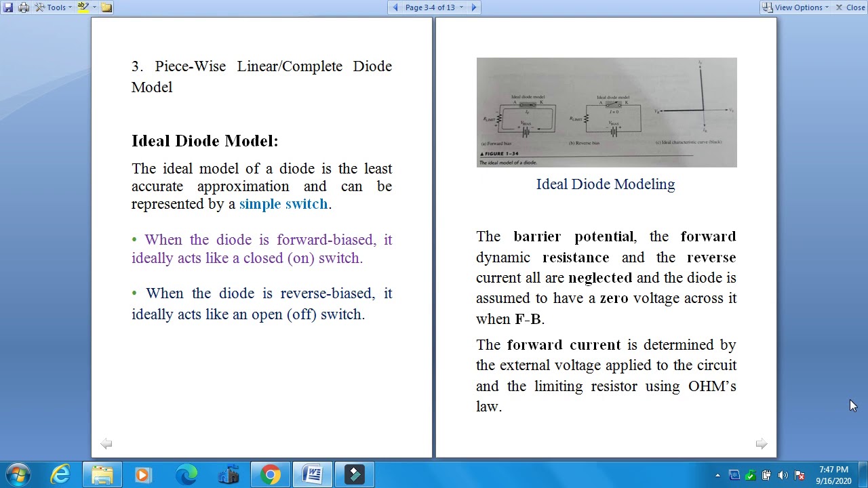
Task: Switch to the Word taskbar button
Action: 313,474
